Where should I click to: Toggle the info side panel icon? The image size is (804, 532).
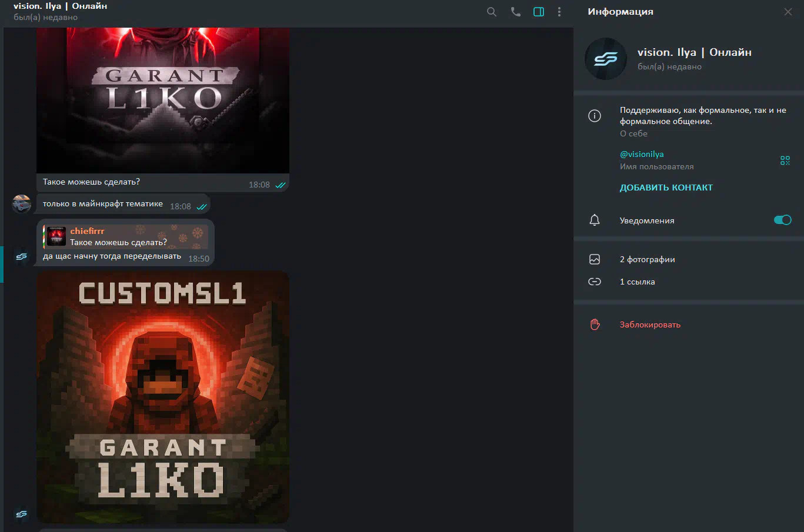click(x=539, y=12)
